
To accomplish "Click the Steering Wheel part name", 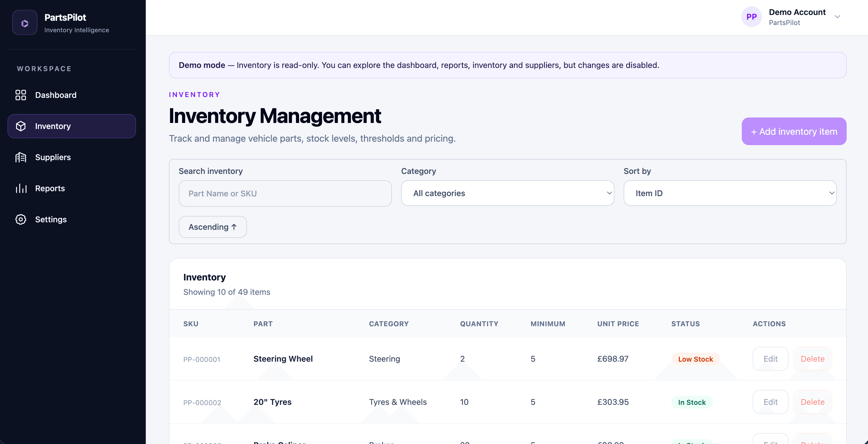I will coord(283,359).
